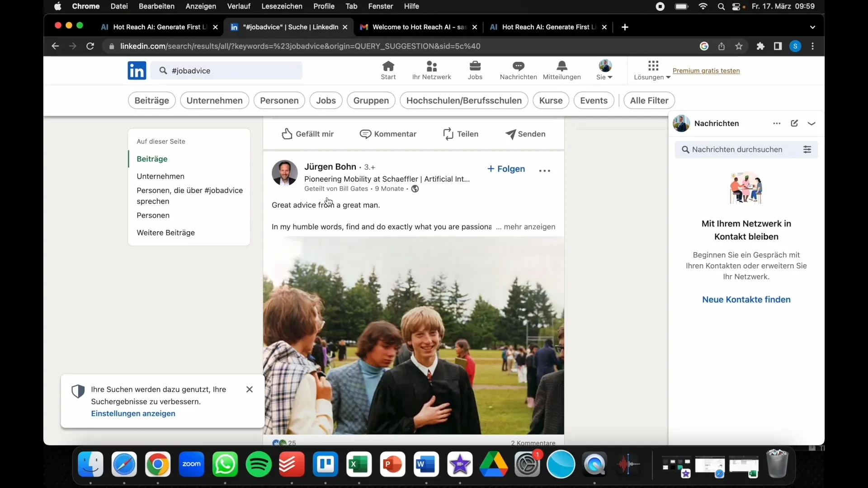Open the Jobs briefcase icon
The height and width of the screenshot is (488, 868).
pyautogui.click(x=475, y=70)
